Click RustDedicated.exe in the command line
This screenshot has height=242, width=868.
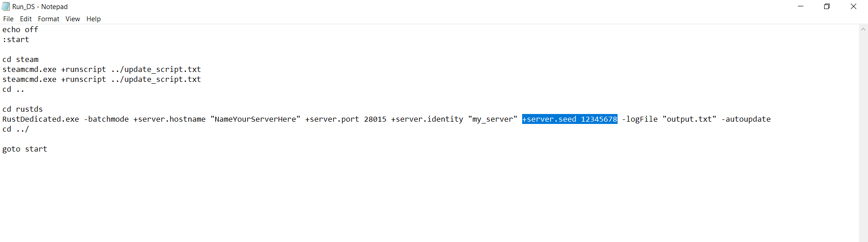click(x=41, y=119)
